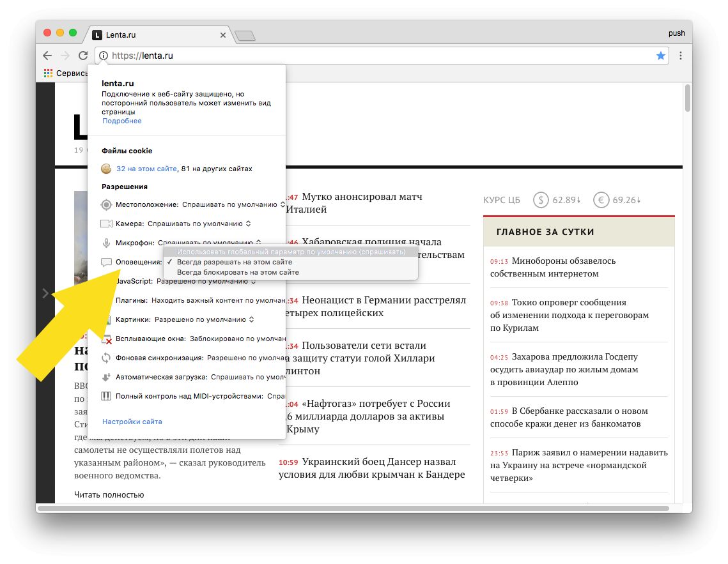Open the JavaScript permission dropdown

(x=206, y=282)
